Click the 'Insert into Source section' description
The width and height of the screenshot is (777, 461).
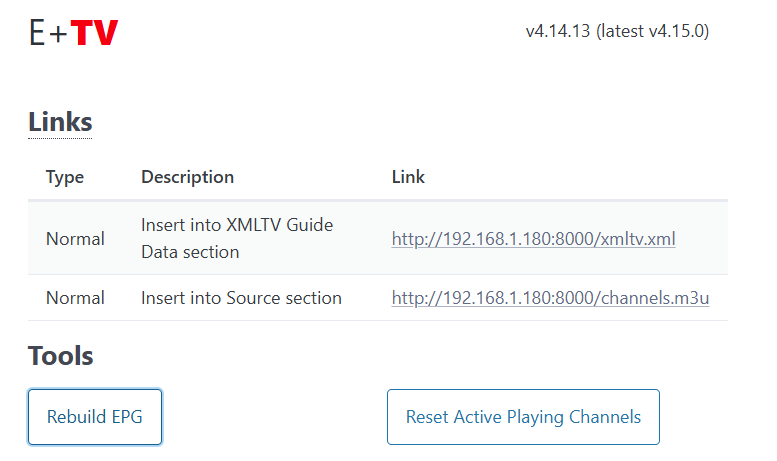pos(241,298)
